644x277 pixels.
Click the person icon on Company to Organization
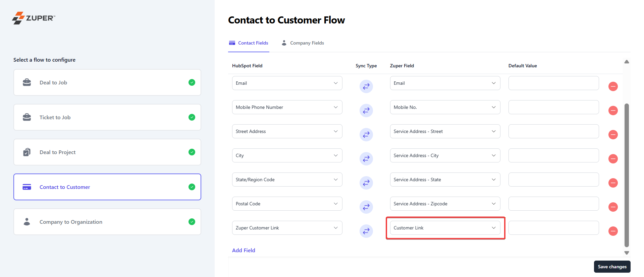point(27,222)
